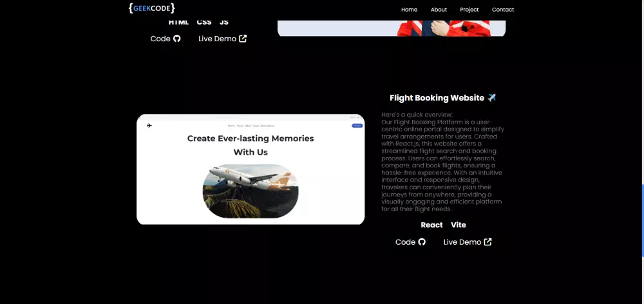Click external-link icon below React Vite
The width and height of the screenshot is (644, 304).
[x=488, y=242]
